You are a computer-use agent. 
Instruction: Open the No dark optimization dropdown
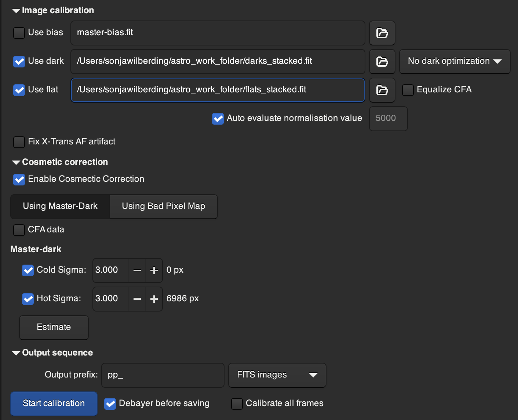(455, 62)
